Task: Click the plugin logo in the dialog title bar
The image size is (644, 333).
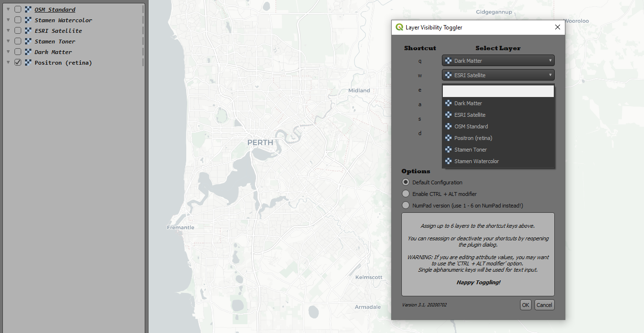Action: (398, 28)
